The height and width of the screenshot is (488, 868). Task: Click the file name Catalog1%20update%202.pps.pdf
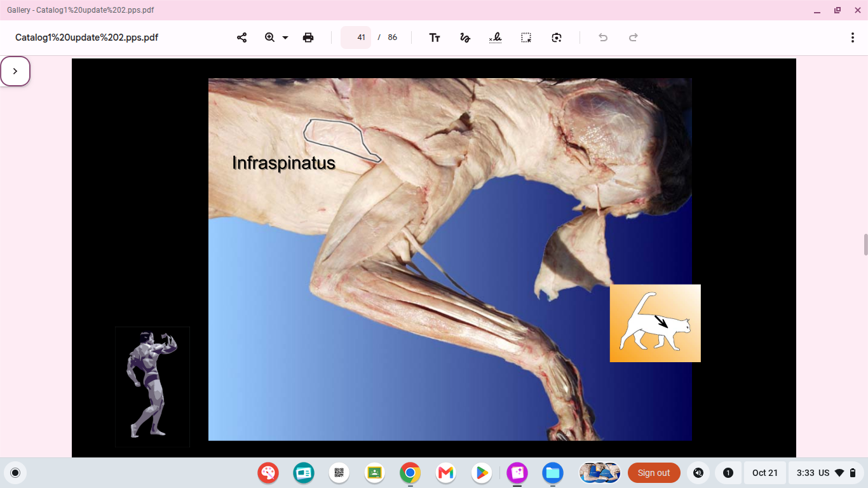tap(86, 37)
